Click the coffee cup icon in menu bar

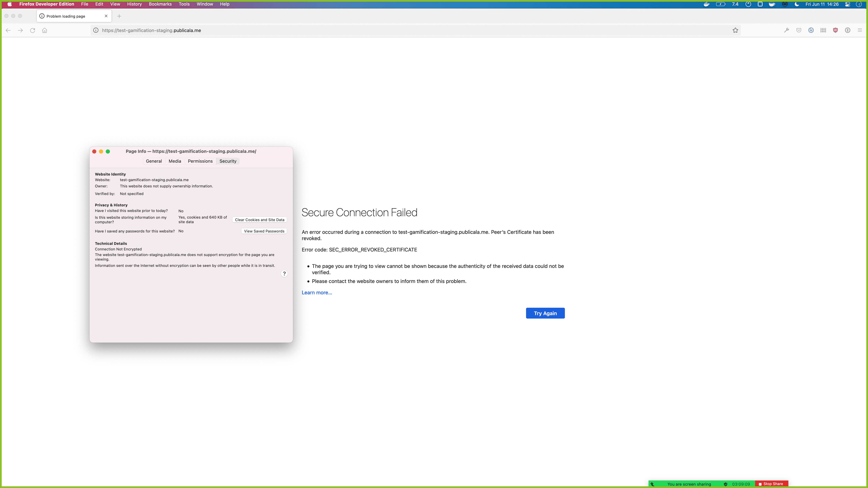(x=772, y=4)
